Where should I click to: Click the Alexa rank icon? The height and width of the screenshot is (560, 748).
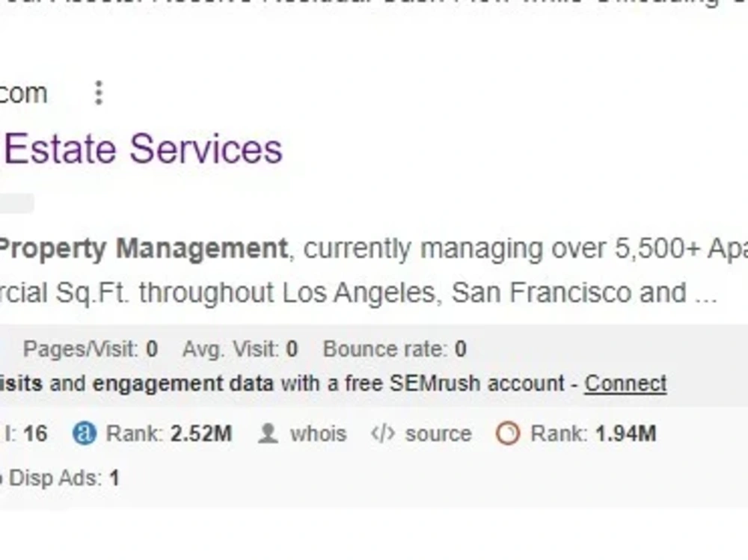[x=85, y=434]
